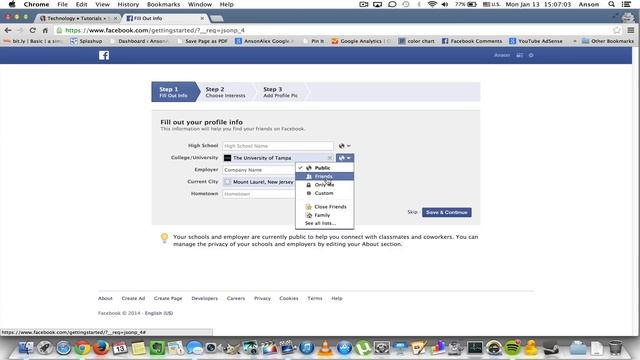
Task: Click Step 2 Choose Interests step
Action: pos(225,92)
